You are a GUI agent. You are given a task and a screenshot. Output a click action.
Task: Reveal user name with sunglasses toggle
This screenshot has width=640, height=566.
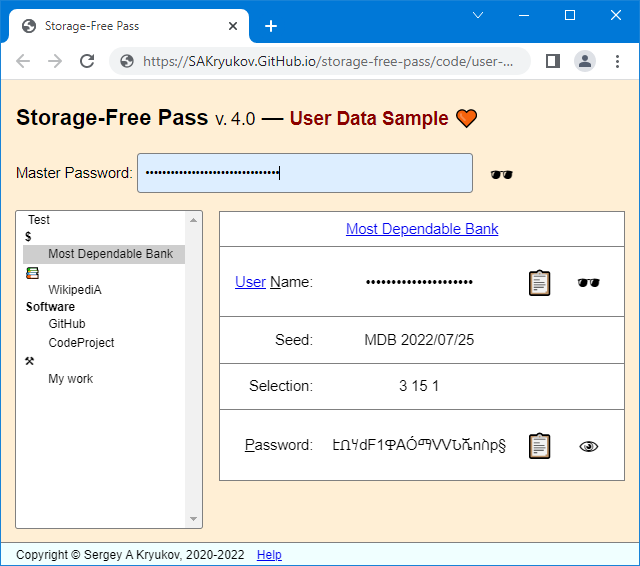588,282
